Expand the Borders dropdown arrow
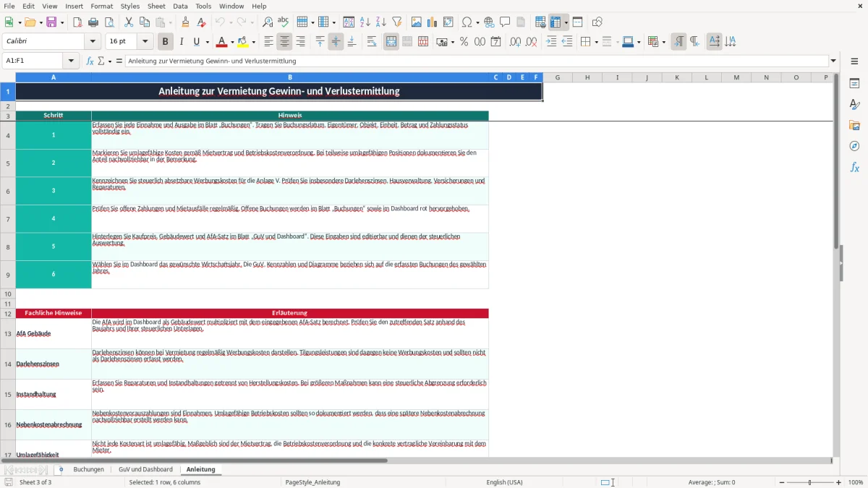Screen dimensions: 868x488 pyautogui.click(x=596, y=42)
